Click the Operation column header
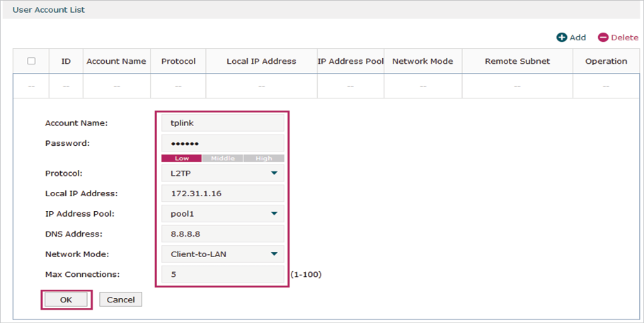The height and width of the screenshot is (323, 644). 606,62
